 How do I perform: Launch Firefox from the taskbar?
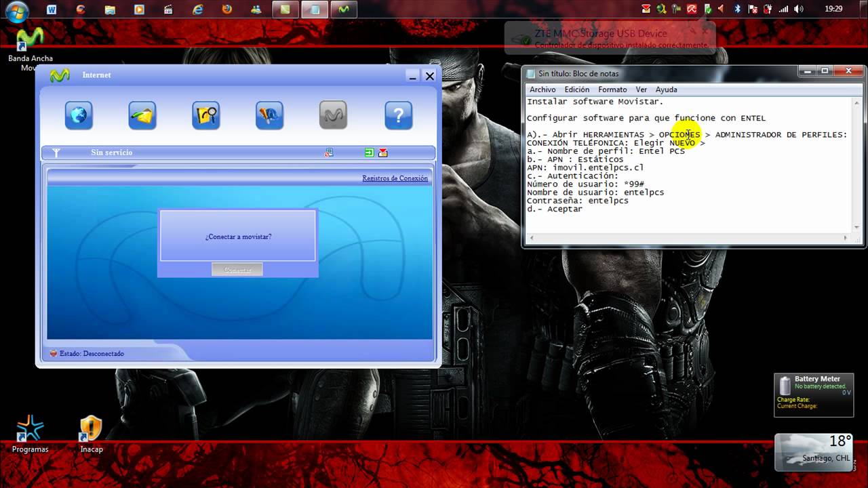[x=227, y=9]
